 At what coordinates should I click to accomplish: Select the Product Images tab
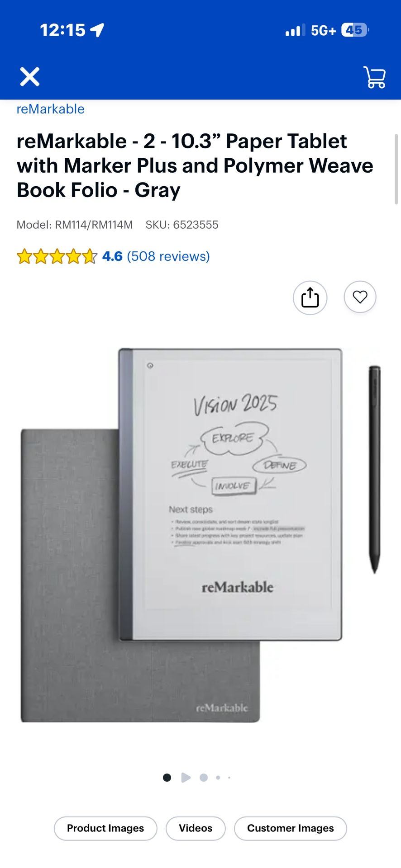[x=105, y=828]
